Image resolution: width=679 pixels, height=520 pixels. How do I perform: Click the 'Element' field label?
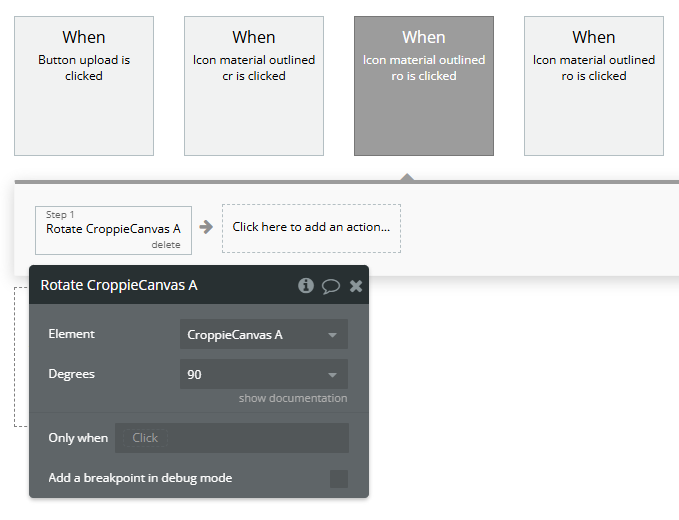click(x=72, y=334)
